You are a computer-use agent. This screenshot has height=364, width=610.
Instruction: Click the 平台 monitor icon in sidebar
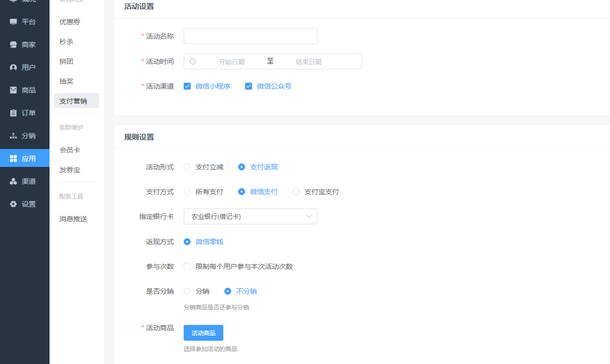pos(13,22)
